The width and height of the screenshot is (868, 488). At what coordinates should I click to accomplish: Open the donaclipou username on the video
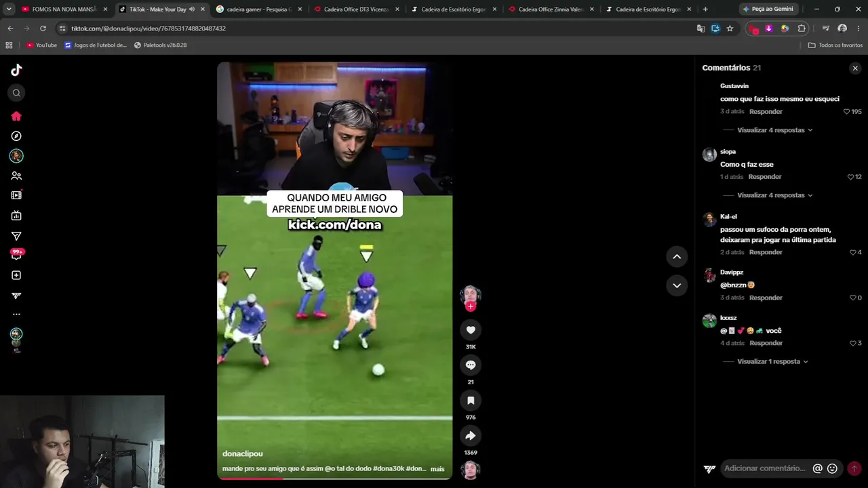243,453
